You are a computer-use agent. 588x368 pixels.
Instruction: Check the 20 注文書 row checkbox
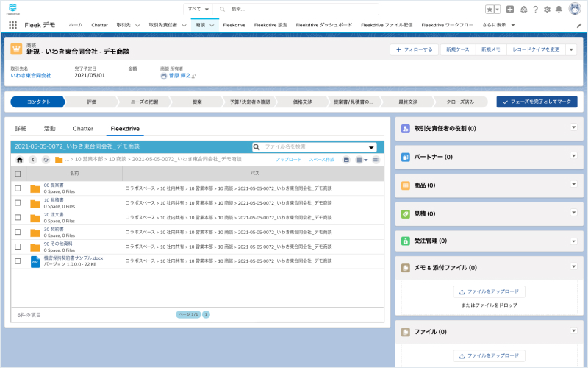tap(18, 217)
